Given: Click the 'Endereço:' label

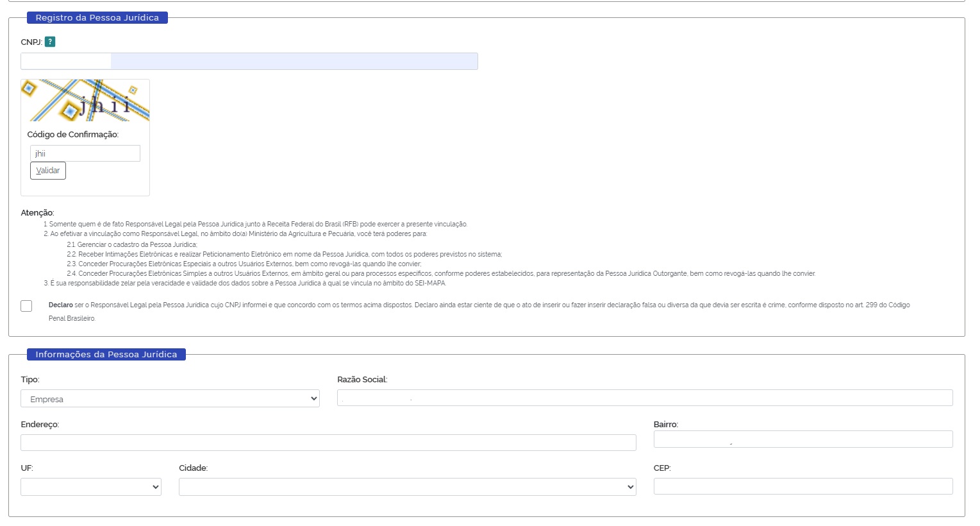Looking at the screenshot, I should (x=40, y=425).
